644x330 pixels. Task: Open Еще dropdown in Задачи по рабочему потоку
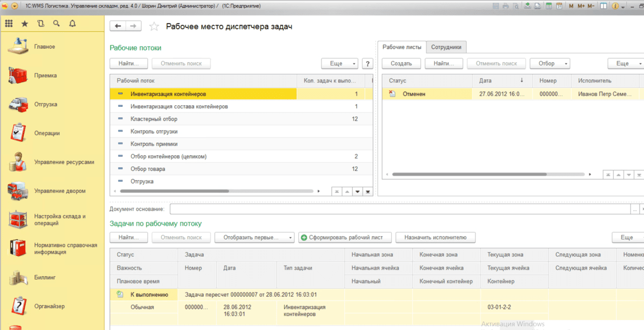[628, 237]
